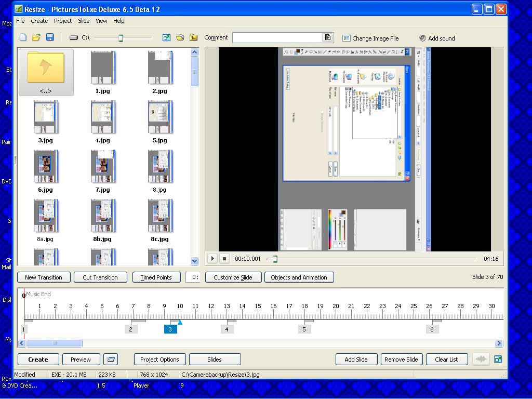Click the thumbnail size slider handle
This screenshot has height=399, width=532.
pos(121,38)
